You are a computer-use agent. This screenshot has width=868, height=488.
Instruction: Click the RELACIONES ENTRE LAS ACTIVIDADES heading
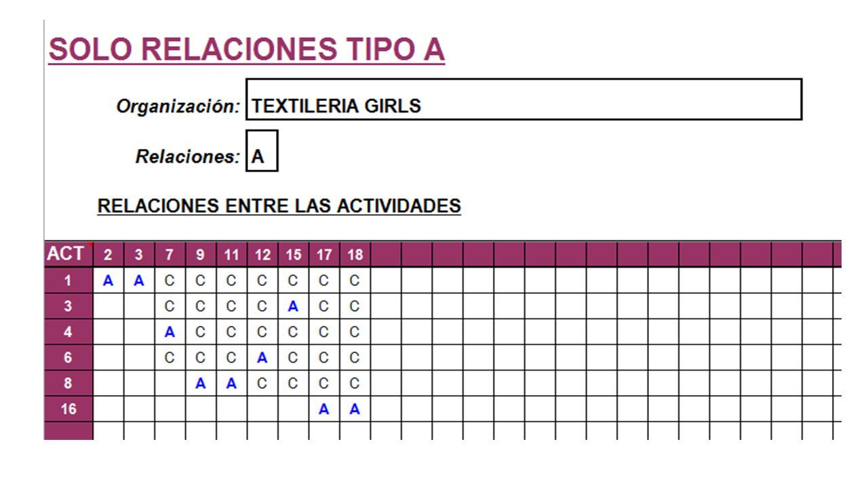point(279,206)
